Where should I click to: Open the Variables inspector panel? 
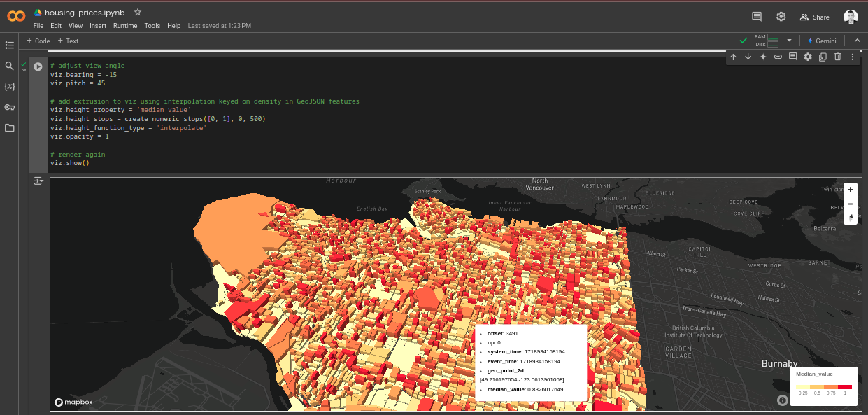point(9,86)
